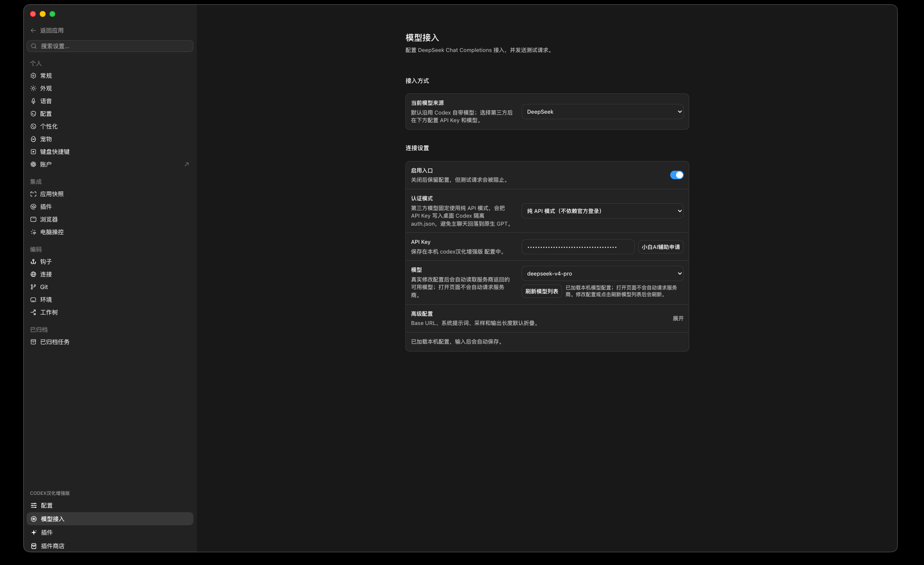Select 语音 in the sidebar

click(110, 101)
